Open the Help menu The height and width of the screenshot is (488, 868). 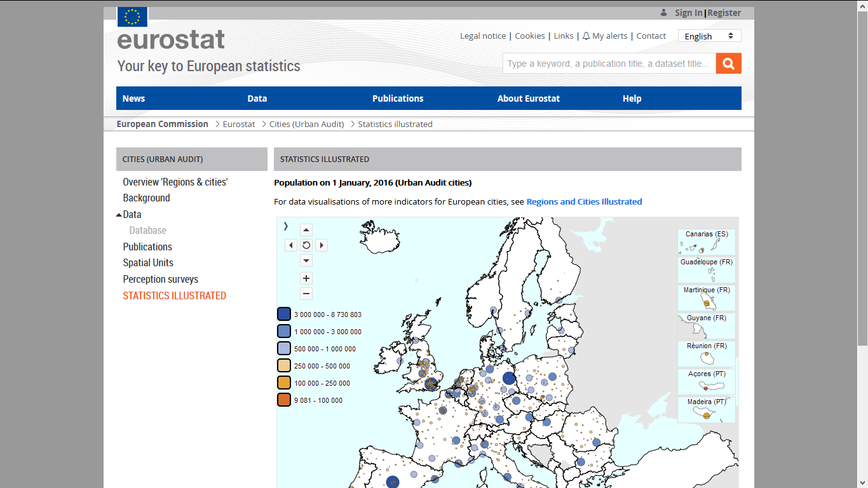632,98
